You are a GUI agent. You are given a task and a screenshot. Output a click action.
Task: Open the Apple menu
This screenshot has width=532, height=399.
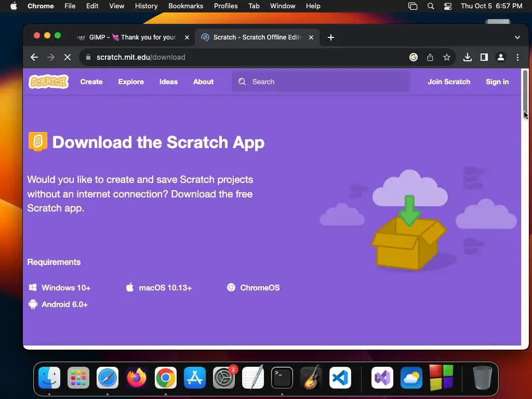click(14, 6)
